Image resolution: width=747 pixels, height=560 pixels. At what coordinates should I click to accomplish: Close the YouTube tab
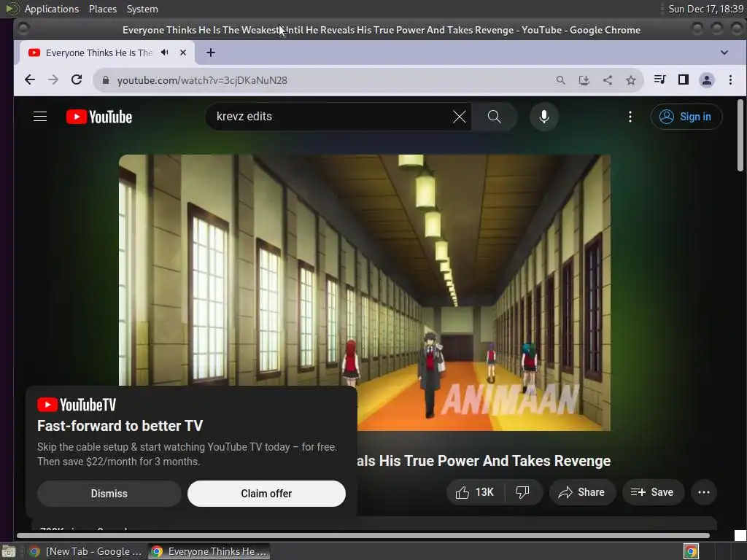(183, 52)
